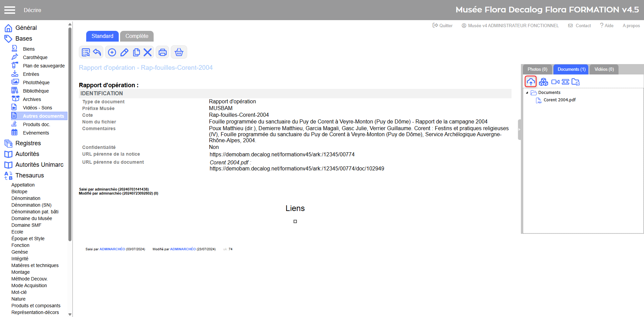The width and height of the screenshot is (644, 317).
Task: Add a new record with plus-circle icon
Action: point(112,52)
